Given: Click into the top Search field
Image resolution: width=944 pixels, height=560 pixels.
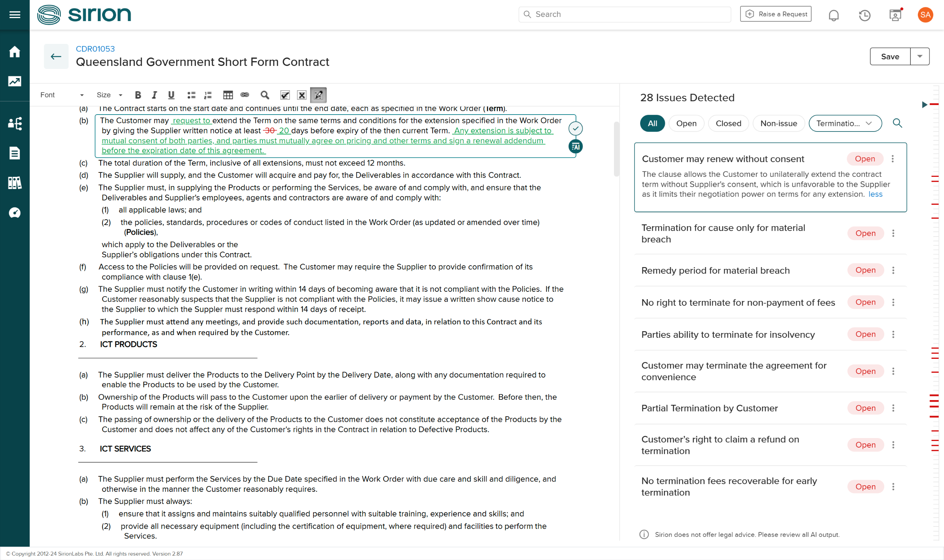Looking at the screenshot, I should point(624,14).
